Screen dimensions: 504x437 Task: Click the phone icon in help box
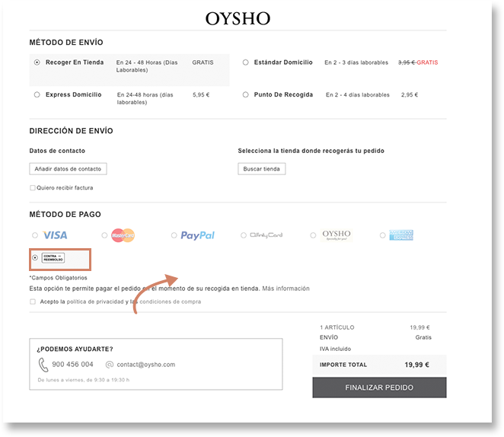43,365
